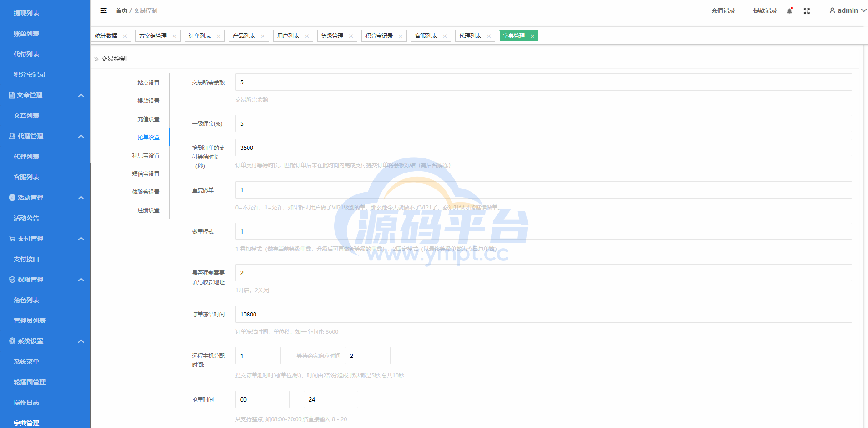Open 代付列表 in sidebar
This screenshot has width=868, height=428.
tap(26, 54)
